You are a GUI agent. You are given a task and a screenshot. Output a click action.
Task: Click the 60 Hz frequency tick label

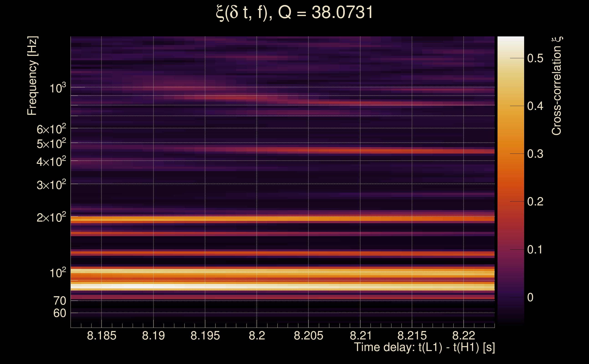point(59,313)
